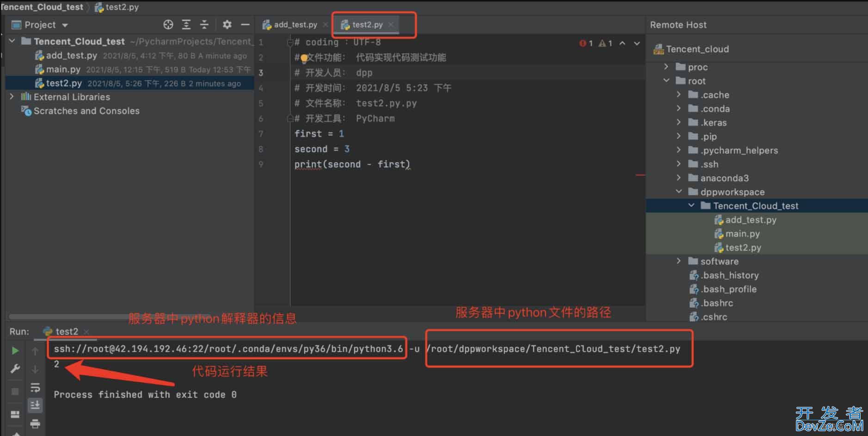868x436 pixels.
Task: Open the Project view dropdown arrow
Action: (65, 25)
